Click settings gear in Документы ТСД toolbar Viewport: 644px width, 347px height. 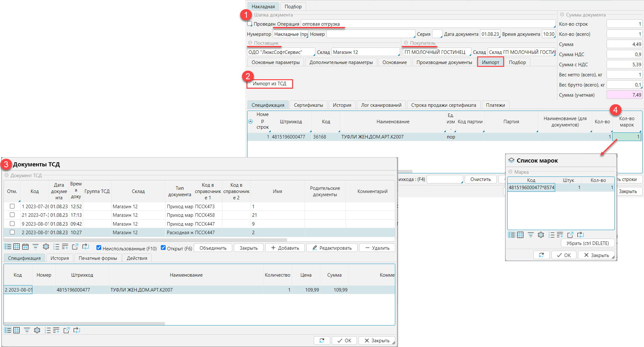click(x=46, y=247)
